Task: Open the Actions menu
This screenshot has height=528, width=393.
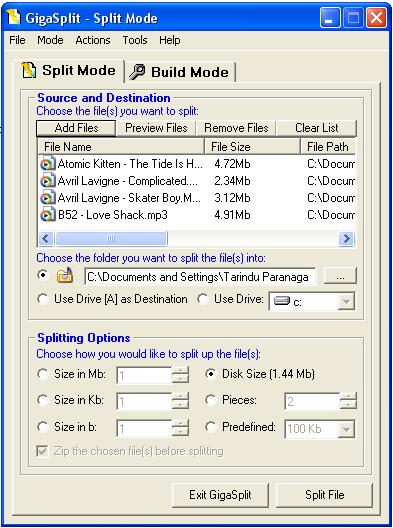Action: point(93,40)
